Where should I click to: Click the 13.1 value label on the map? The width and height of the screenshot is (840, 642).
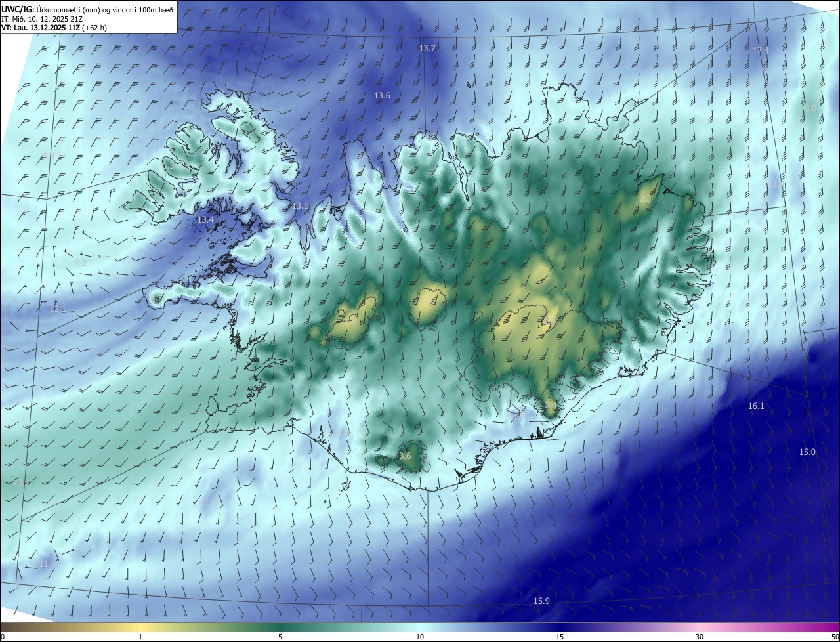coord(300,206)
